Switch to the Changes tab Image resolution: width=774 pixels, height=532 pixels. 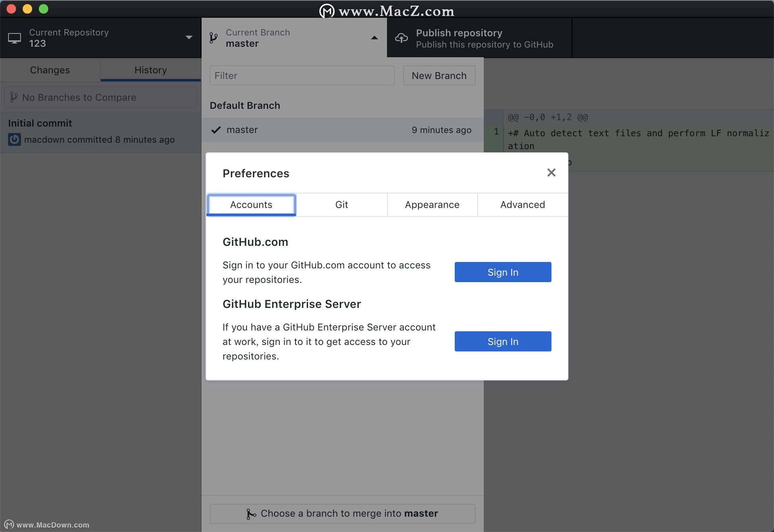point(50,69)
